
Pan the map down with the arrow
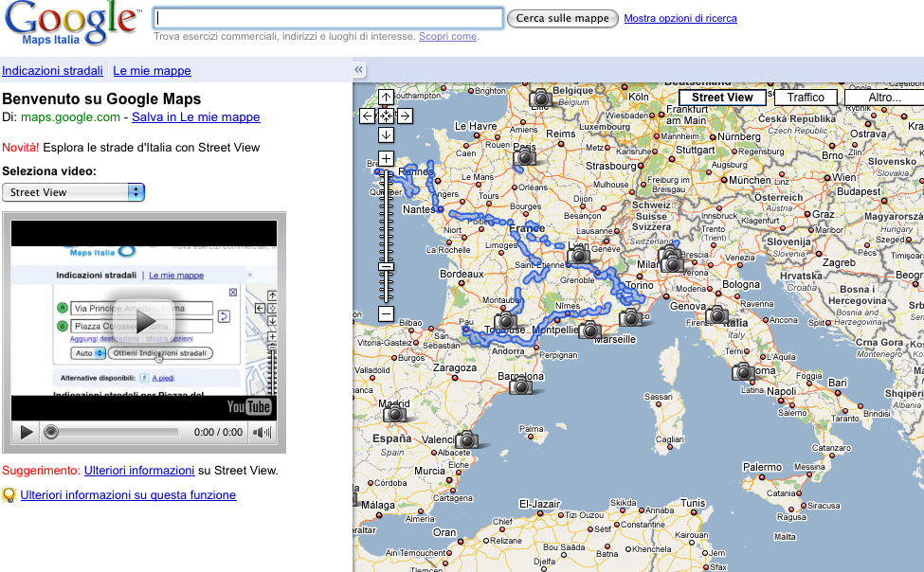pos(386,134)
